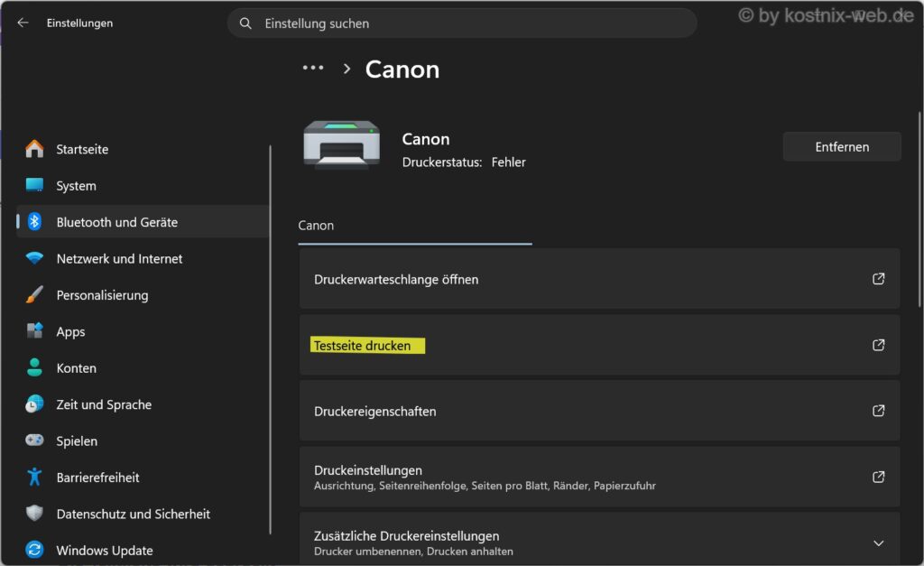This screenshot has width=924, height=566.
Task: Open Windows Update page
Action: click(143, 550)
